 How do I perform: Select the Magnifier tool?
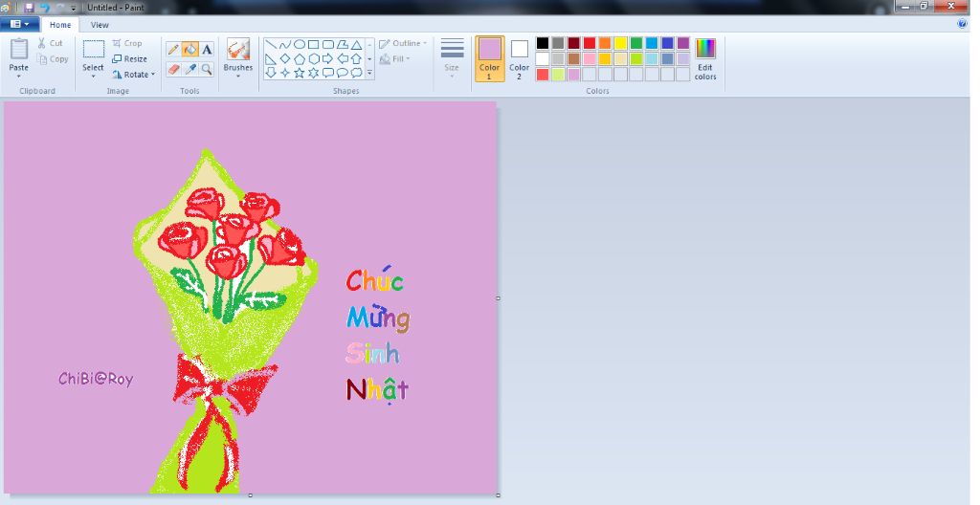pyautogui.click(x=207, y=69)
